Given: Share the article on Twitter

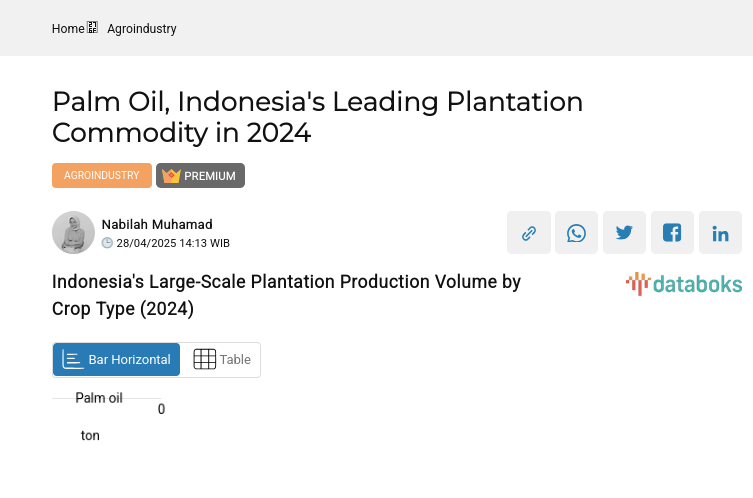Looking at the screenshot, I should point(624,232).
